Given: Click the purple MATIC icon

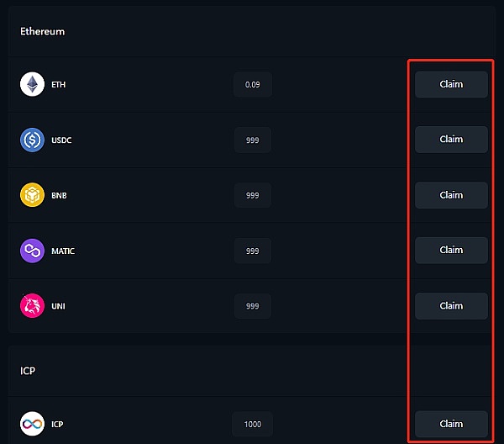Looking at the screenshot, I should coord(32,251).
